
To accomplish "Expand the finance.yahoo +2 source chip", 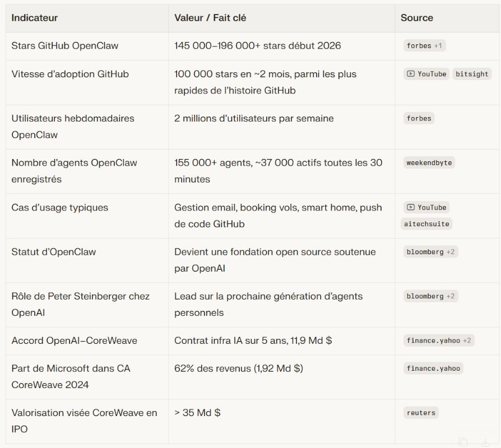I will point(439,340).
